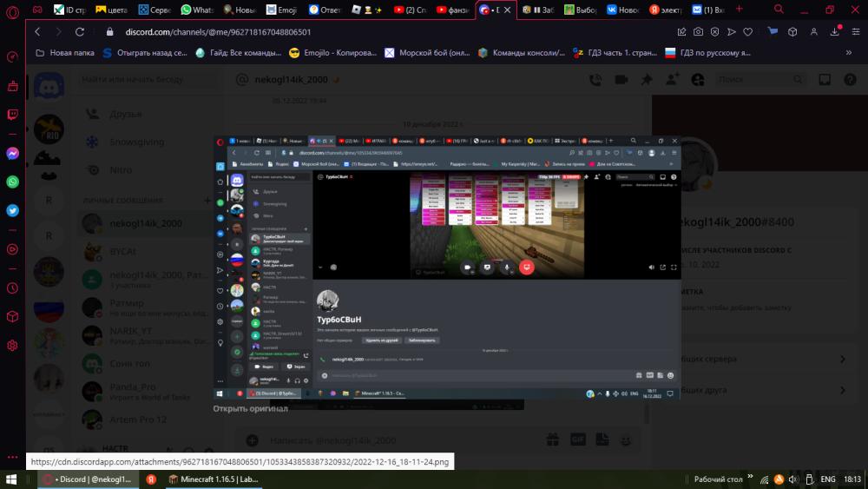Switch to the ID стр browser tab
The image size is (868, 489).
point(69,10)
